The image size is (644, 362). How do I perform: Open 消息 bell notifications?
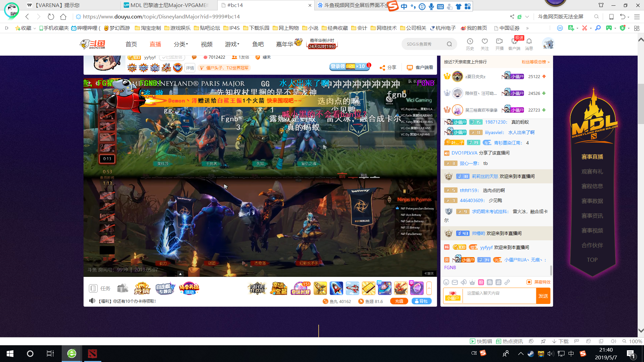tap(529, 41)
